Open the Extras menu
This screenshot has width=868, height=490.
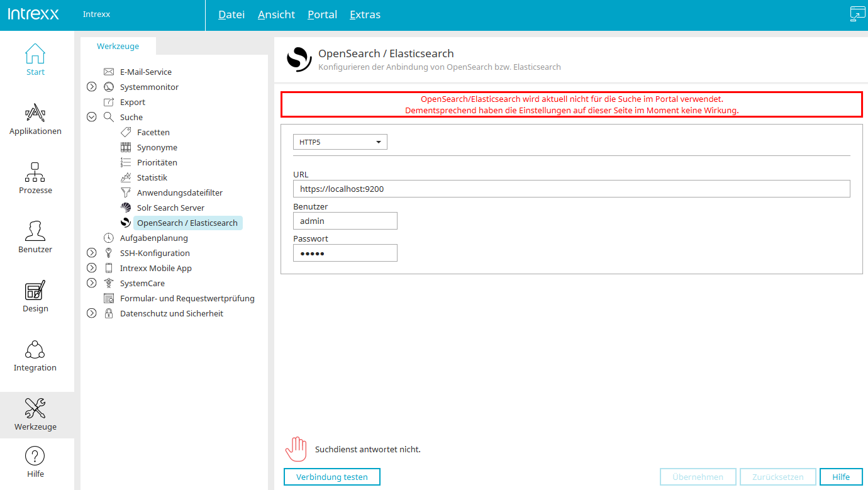(365, 14)
